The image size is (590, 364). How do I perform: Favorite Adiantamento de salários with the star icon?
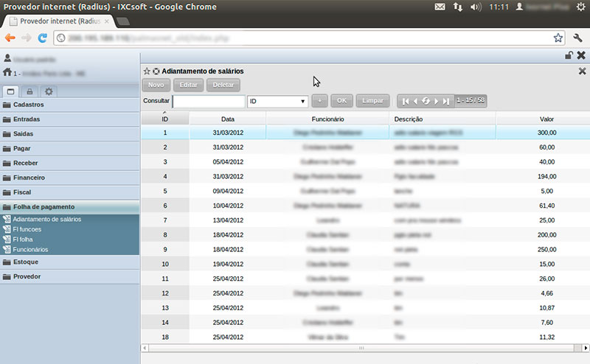147,71
